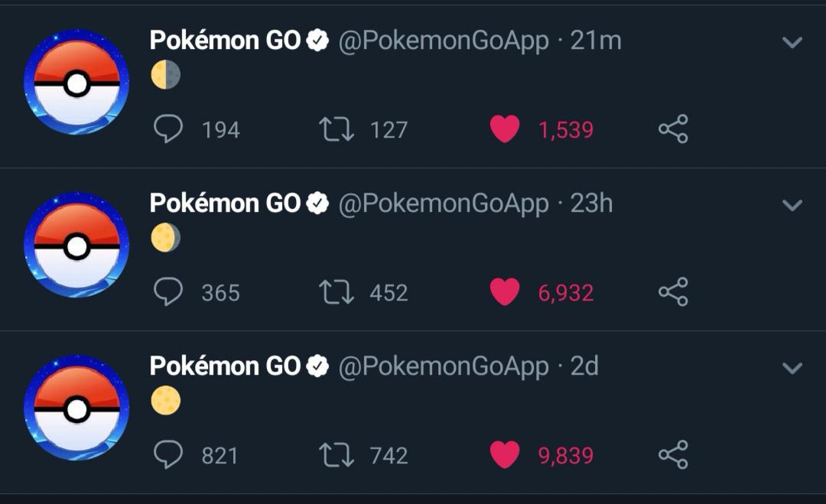The image size is (826, 504).
Task: Click @PokemonGoApp handle on the 2d tweet
Action: [x=443, y=366]
